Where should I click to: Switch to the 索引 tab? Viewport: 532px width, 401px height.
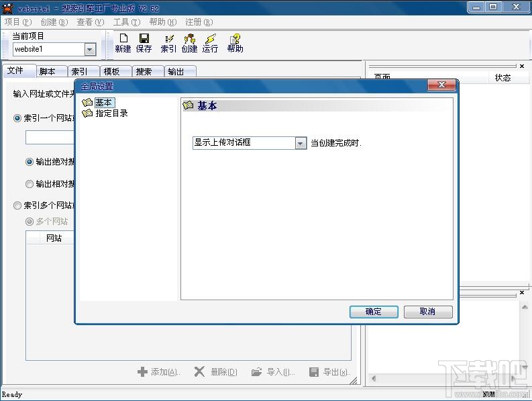point(83,71)
